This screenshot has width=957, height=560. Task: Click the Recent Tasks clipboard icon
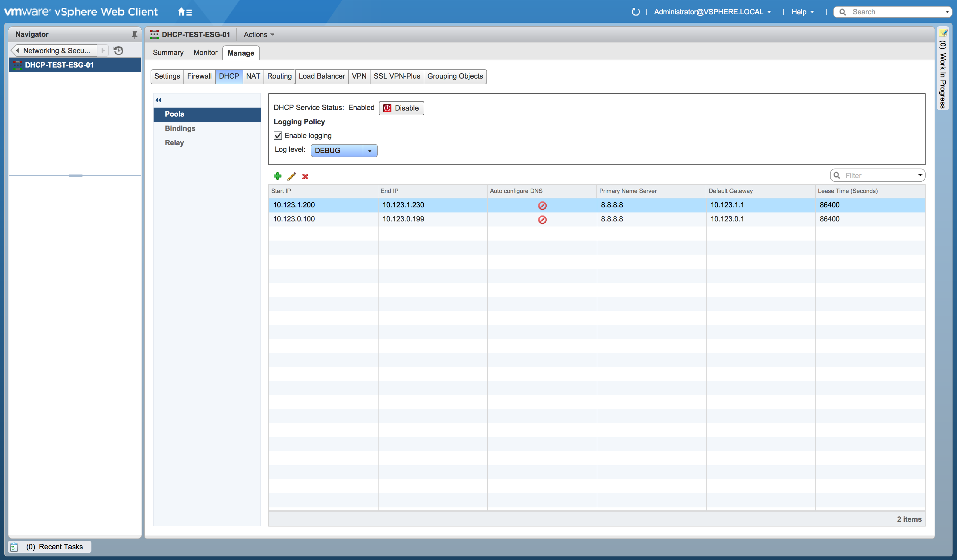click(x=14, y=547)
